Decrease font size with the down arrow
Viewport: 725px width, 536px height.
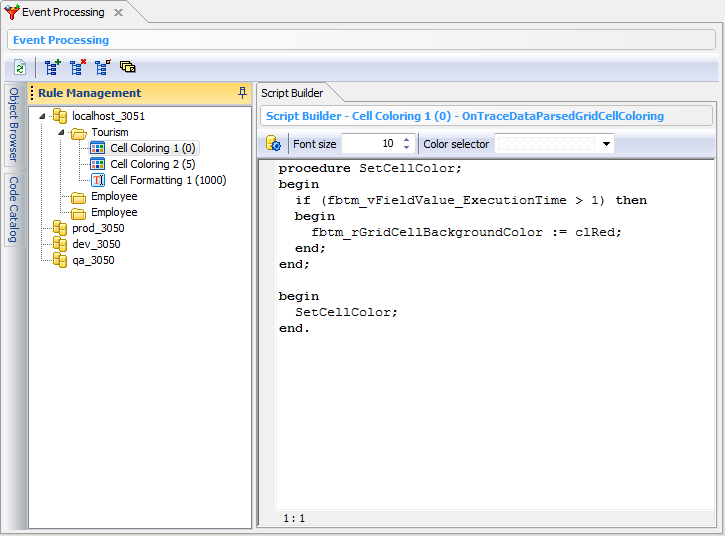pos(406,148)
